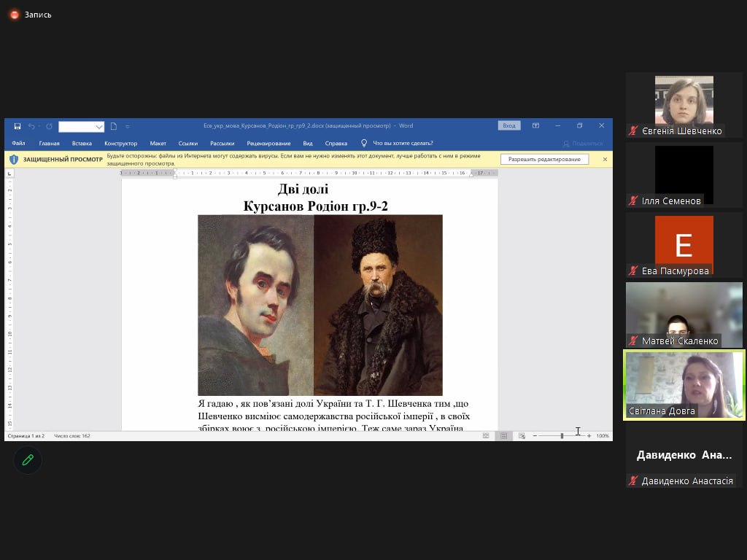Click the zoom in plus icon in status bar
The height and width of the screenshot is (560, 747).
(589, 436)
